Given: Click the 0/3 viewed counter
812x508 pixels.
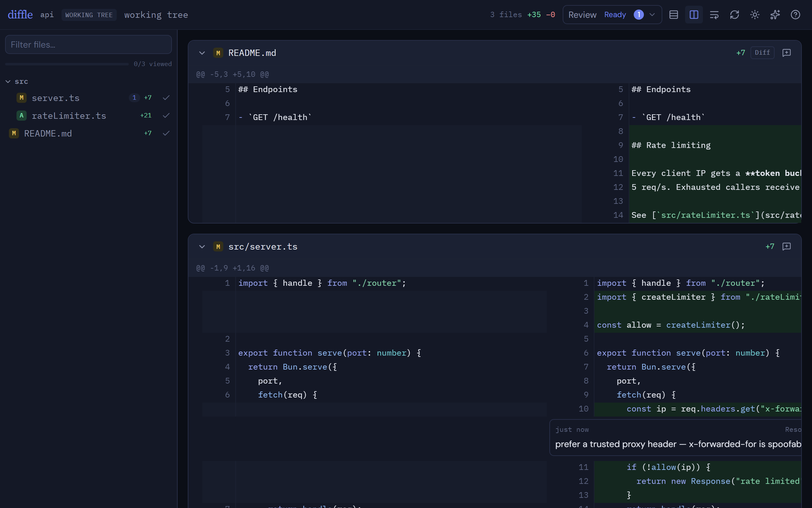Looking at the screenshot, I should (x=153, y=64).
